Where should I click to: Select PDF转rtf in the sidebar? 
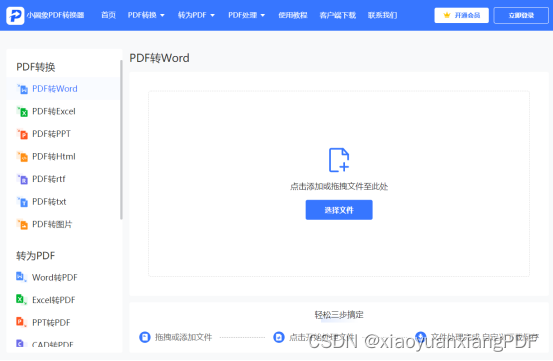[63, 179]
